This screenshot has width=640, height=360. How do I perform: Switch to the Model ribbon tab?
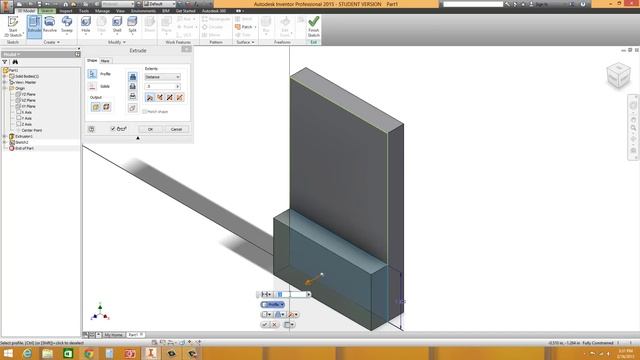[x=26, y=11]
